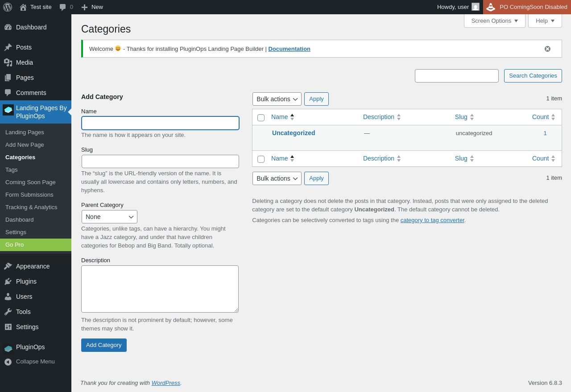Open the Parent Category dropdown
This screenshot has height=392, width=571.
pos(109,217)
